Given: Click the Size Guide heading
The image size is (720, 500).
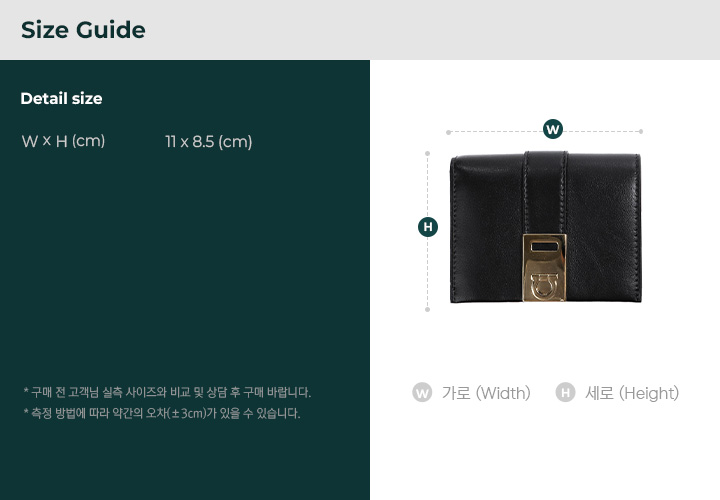Looking at the screenshot, I should click(83, 30).
